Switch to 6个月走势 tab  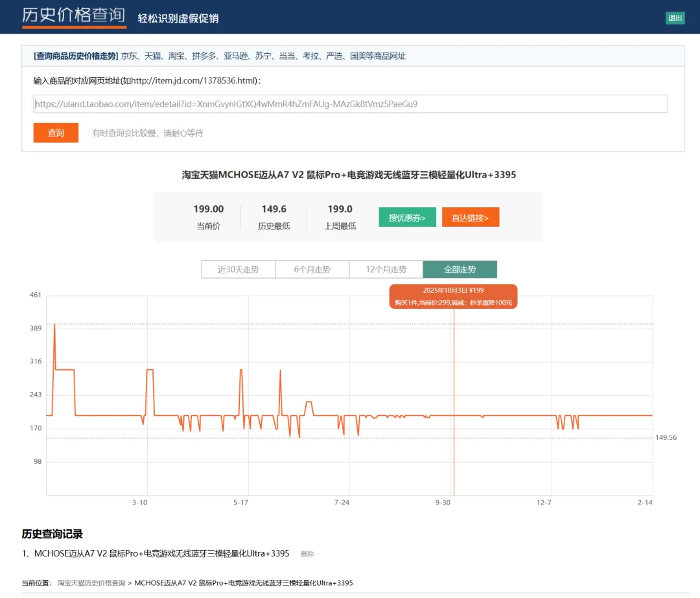pyautogui.click(x=312, y=270)
